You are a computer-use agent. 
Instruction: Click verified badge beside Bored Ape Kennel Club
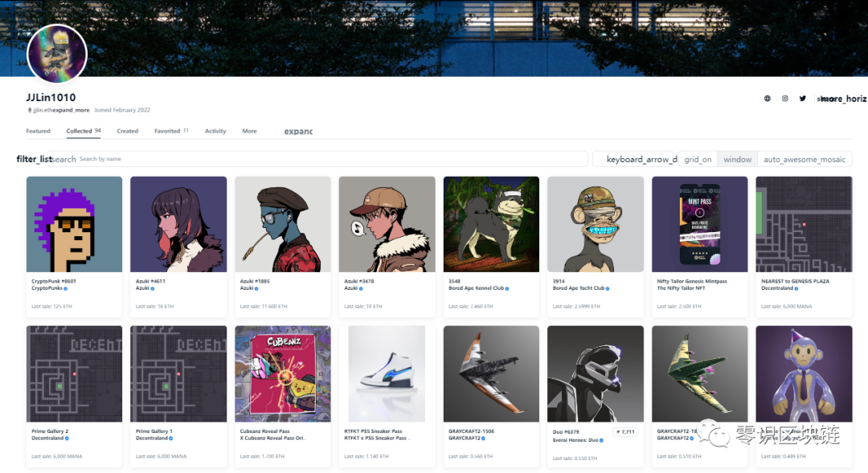tap(507, 289)
